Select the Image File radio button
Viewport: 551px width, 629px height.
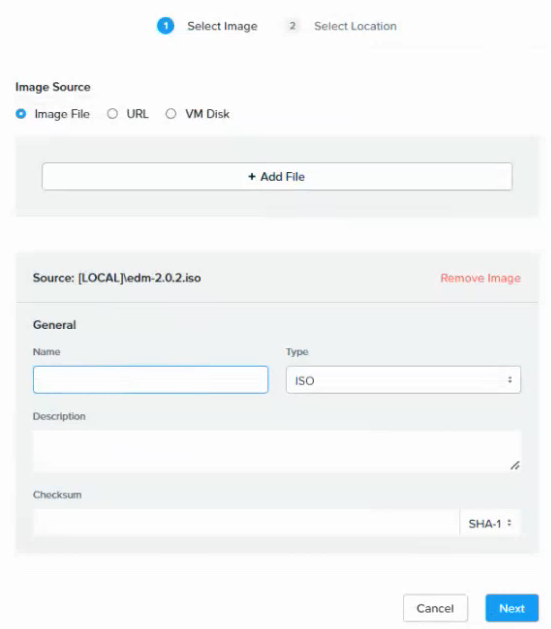(21, 114)
